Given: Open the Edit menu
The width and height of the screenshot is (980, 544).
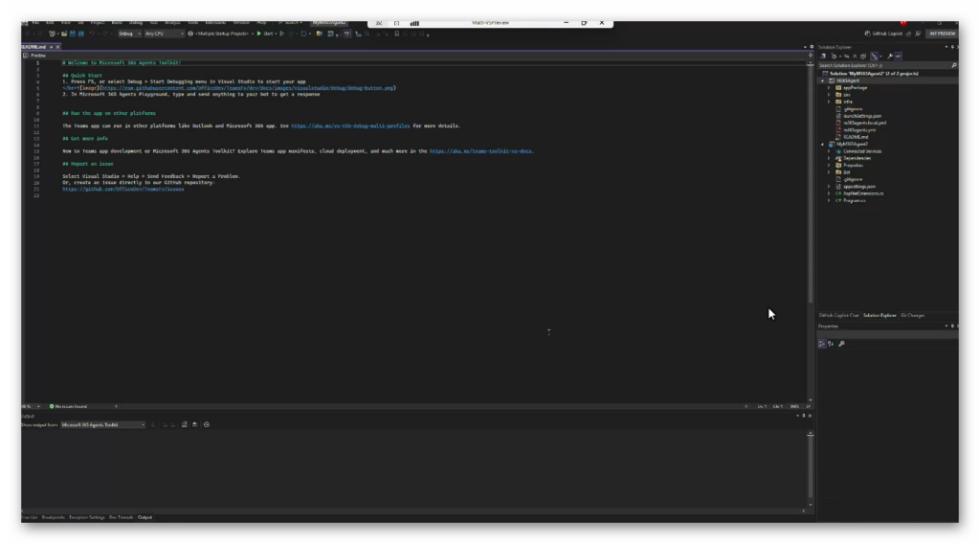Looking at the screenshot, I should [50, 23].
